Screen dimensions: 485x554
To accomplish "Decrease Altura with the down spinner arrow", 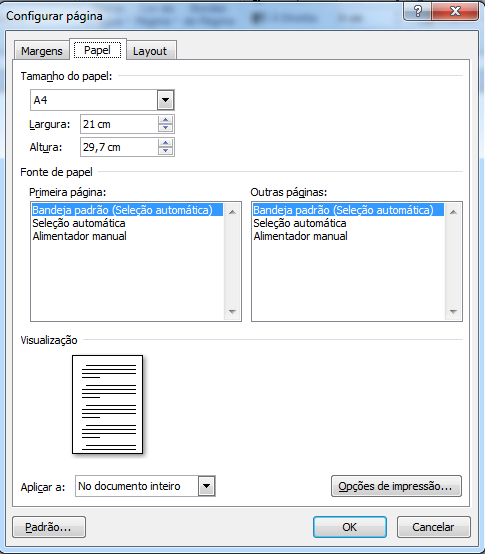I will coord(165,151).
